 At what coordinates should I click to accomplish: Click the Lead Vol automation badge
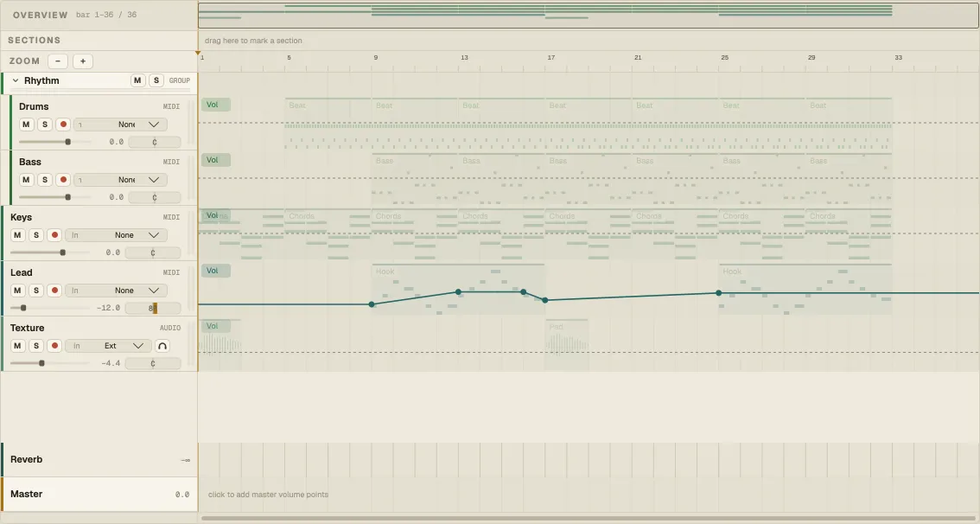[216, 271]
